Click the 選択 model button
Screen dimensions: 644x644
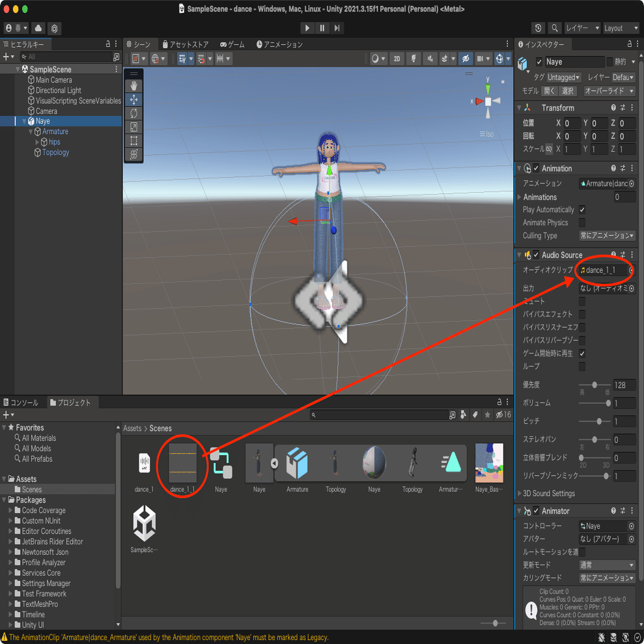pyautogui.click(x=568, y=91)
